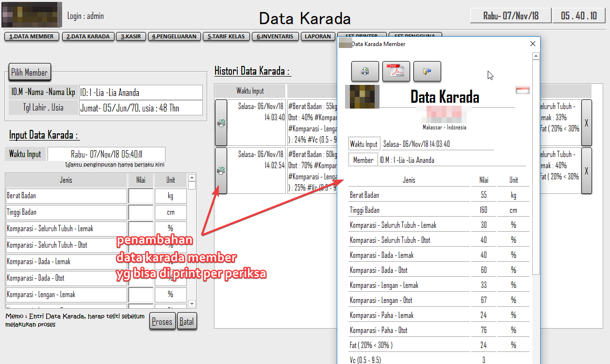Click the Tinggi Badan value input field
Image resolution: width=610 pixels, height=364 pixels.
(x=141, y=212)
